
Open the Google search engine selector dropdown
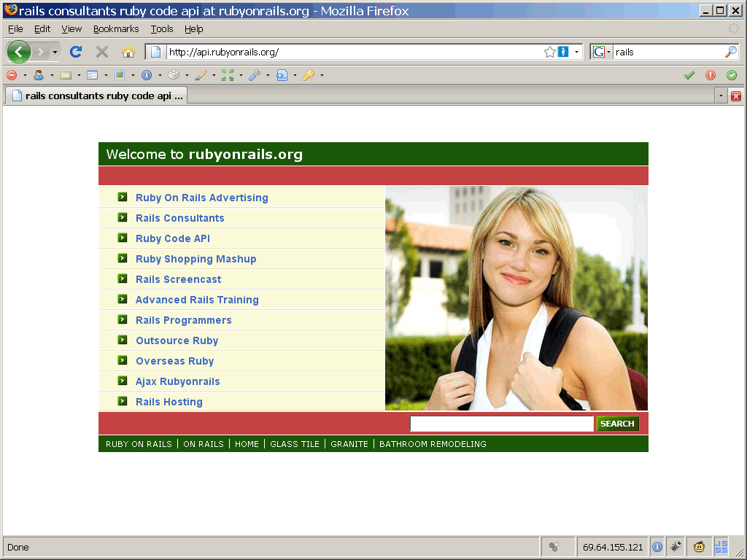(609, 52)
